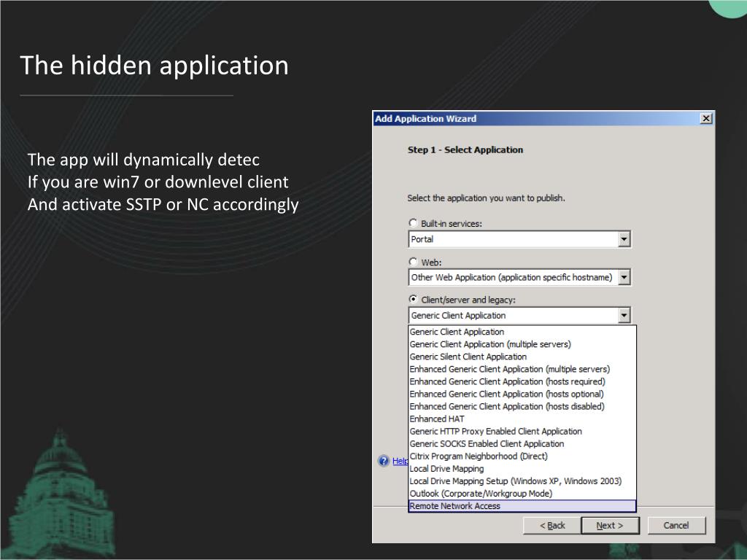Choose Generic Client Application (multiple servers) option
Viewport: 747px width, 560px height.
[x=522, y=344]
